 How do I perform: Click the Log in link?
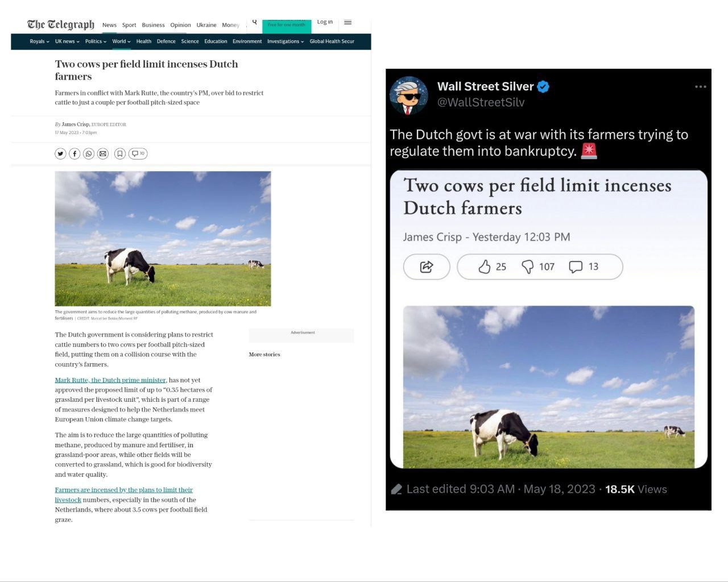[x=325, y=22]
